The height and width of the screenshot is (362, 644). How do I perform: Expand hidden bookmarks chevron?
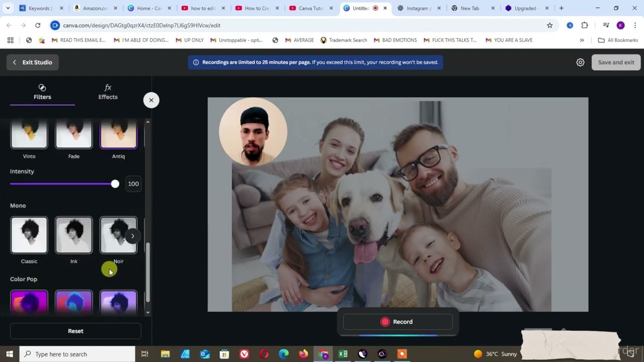[x=582, y=40]
